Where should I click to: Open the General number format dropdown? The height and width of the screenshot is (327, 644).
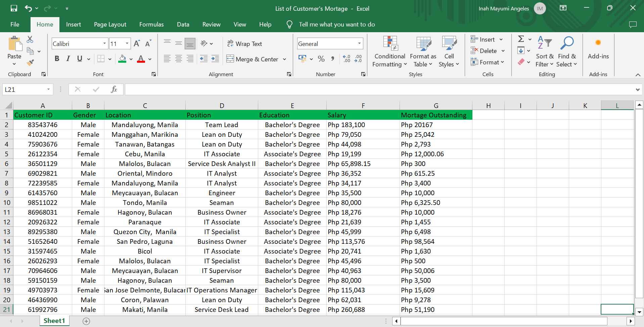pyautogui.click(x=359, y=44)
